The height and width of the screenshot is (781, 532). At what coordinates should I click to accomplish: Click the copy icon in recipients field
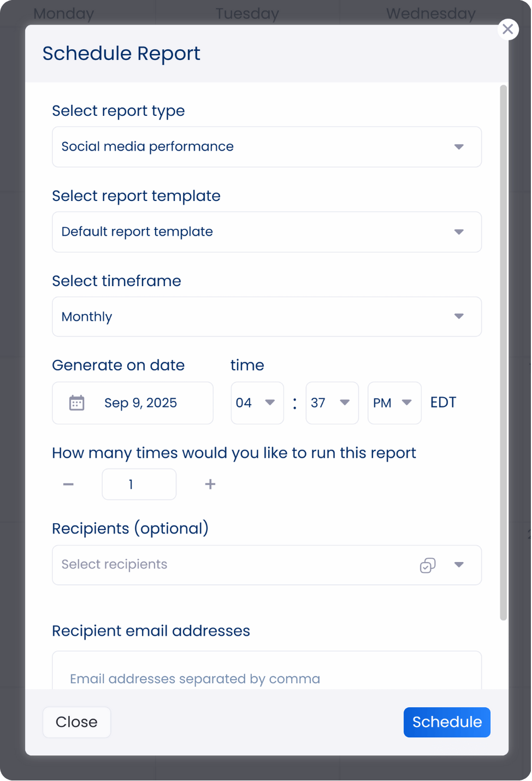click(427, 565)
